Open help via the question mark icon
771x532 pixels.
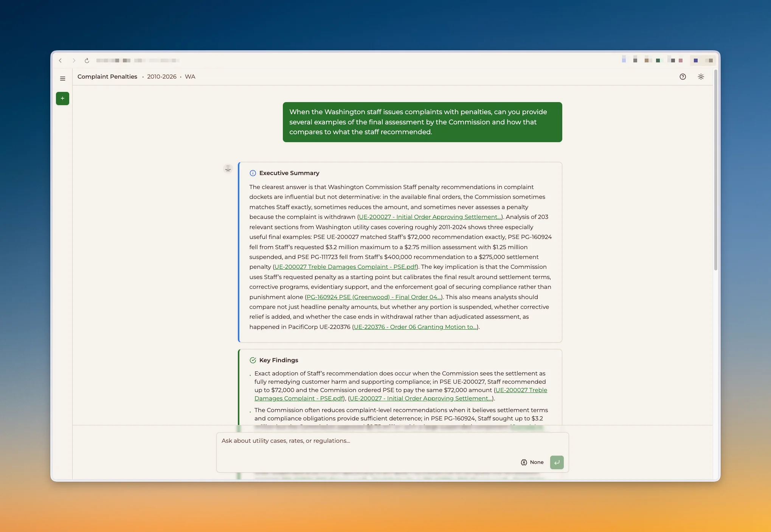[683, 76]
